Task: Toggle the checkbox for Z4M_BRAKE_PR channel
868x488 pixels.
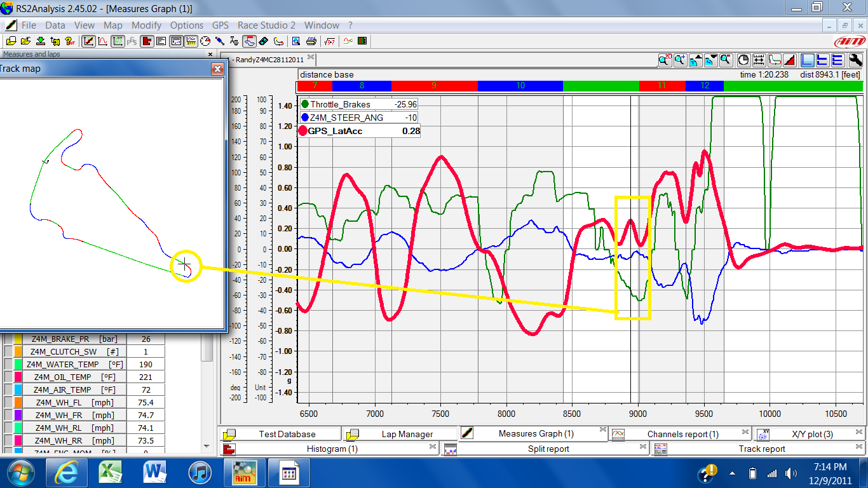Action: pyautogui.click(x=8, y=339)
